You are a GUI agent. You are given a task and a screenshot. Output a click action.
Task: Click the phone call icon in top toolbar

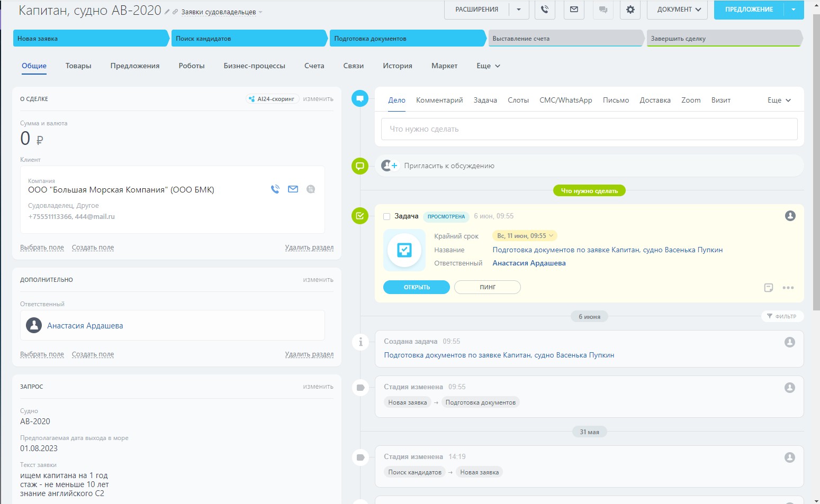pos(544,10)
